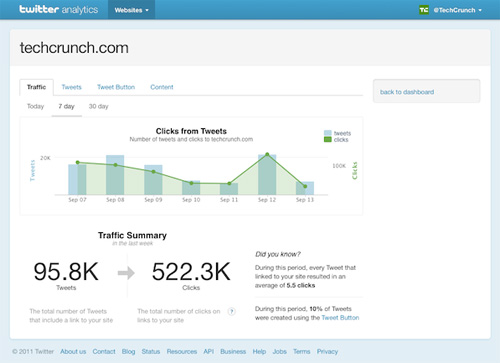Viewport: 500px width, 363px height.
Task: Switch to the 30 day range
Action: coord(98,106)
